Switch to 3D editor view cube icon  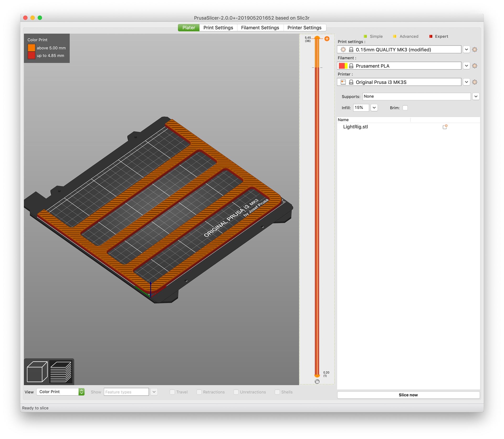click(37, 371)
